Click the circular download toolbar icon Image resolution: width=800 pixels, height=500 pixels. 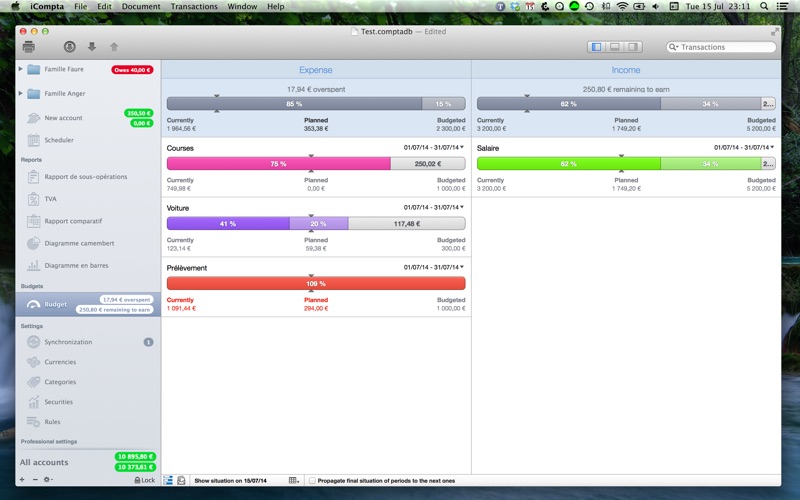pyautogui.click(x=70, y=47)
